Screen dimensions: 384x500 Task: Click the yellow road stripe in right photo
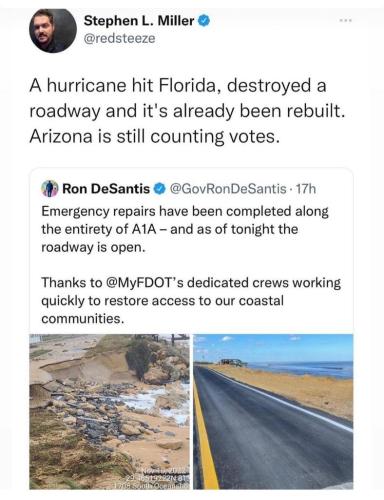point(205,433)
